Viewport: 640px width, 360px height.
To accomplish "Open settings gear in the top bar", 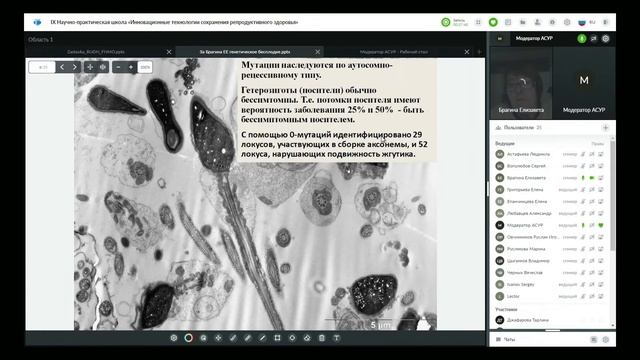I will pyautogui.click(x=567, y=22).
